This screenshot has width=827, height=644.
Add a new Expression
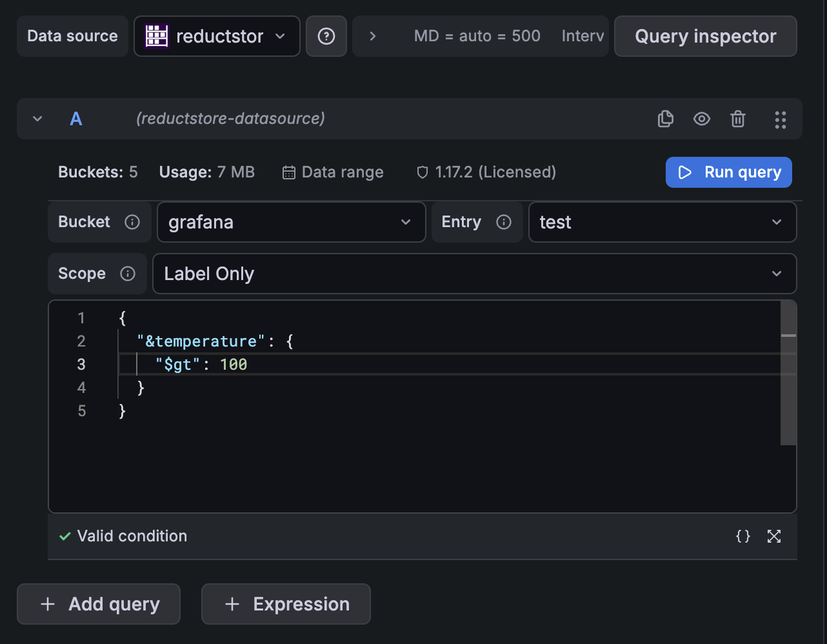pos(285,604)
